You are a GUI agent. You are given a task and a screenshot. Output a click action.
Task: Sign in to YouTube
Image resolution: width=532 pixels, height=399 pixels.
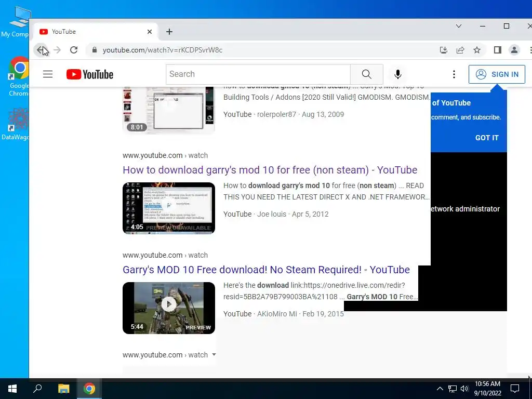[497, 74]
